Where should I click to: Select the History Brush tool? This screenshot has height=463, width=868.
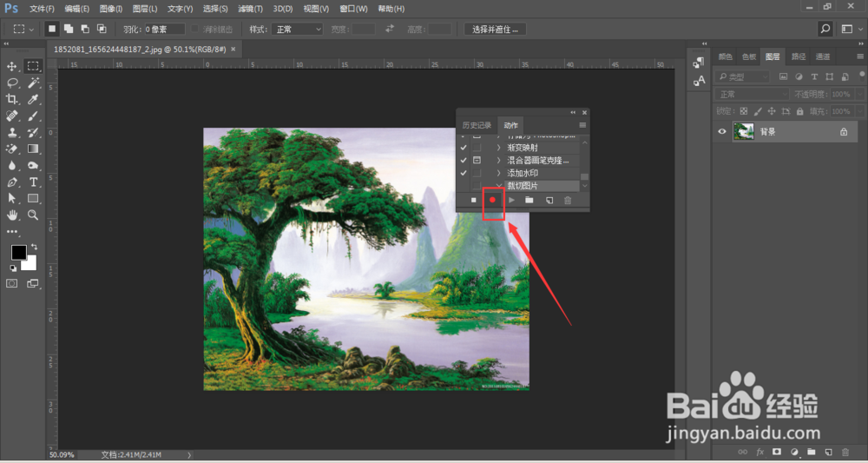point(33,132)
